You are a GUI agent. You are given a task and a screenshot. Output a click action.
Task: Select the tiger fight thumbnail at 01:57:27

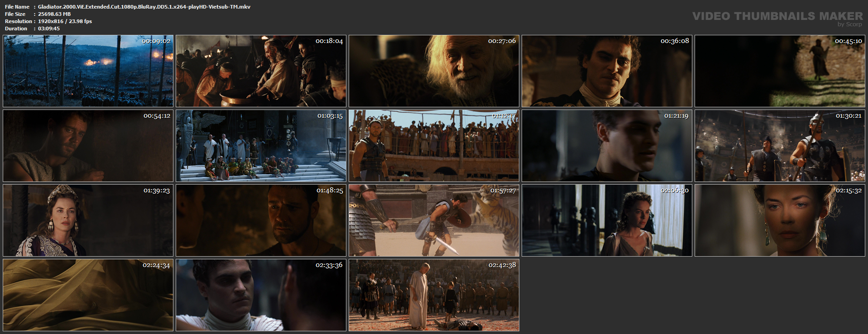coord(434,220)
